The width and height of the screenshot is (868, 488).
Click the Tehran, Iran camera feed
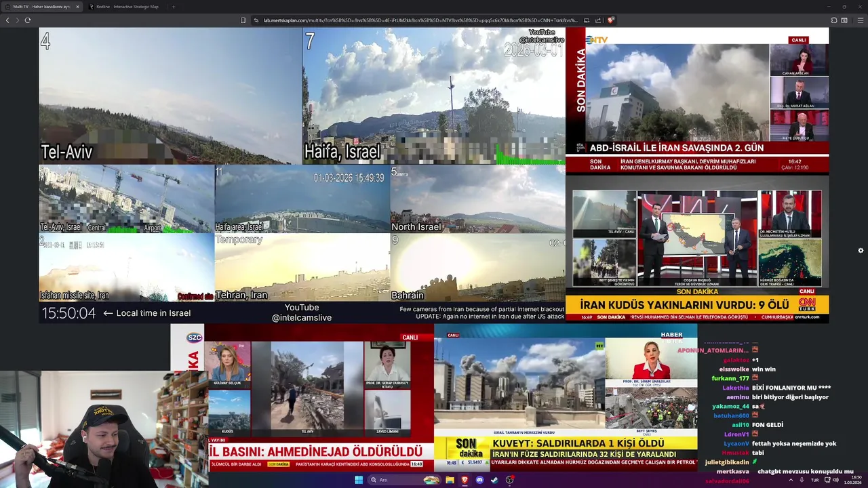click(x=302, y=268)
